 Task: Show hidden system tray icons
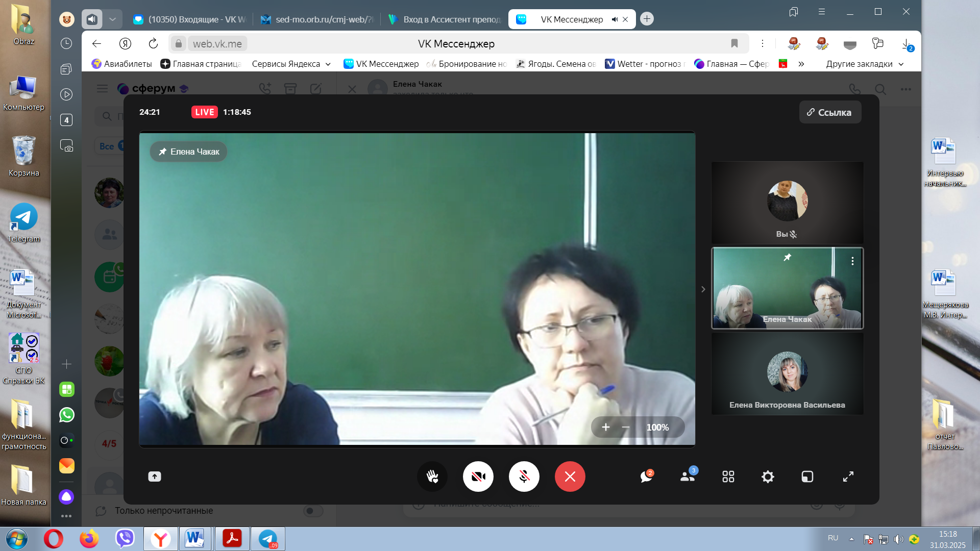[x=851, y=539]
